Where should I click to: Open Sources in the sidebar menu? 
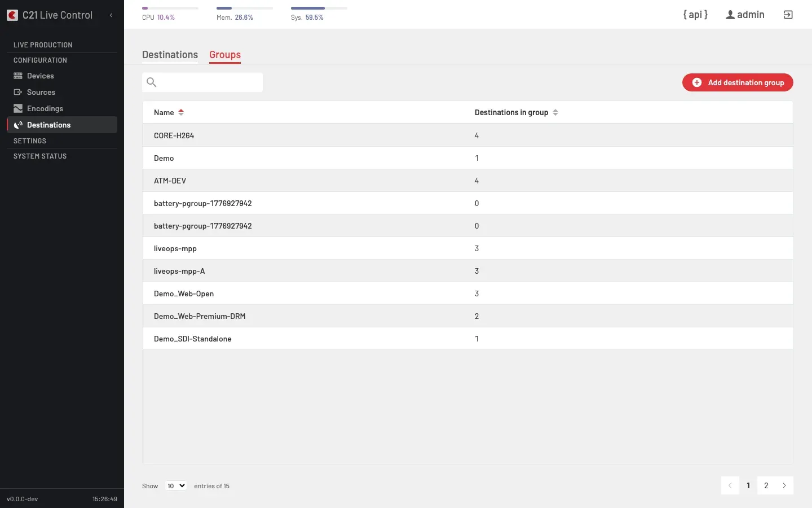[62, 92]
